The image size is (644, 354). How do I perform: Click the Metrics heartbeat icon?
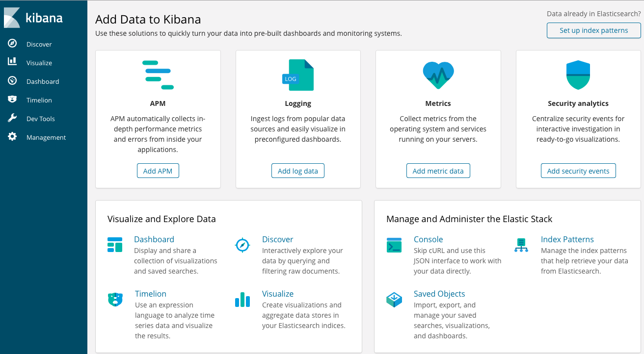point(438,75)
